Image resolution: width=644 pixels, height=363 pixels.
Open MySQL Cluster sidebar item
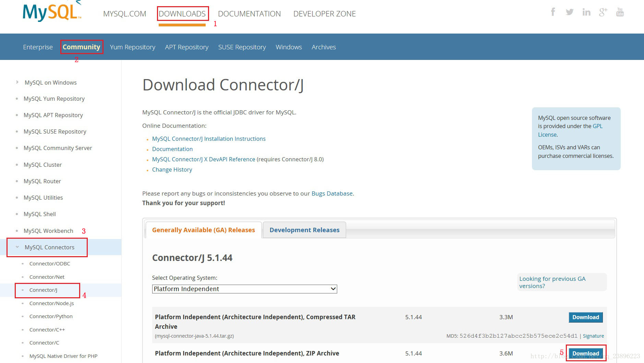pyautogui.click(x=42, y=165)
